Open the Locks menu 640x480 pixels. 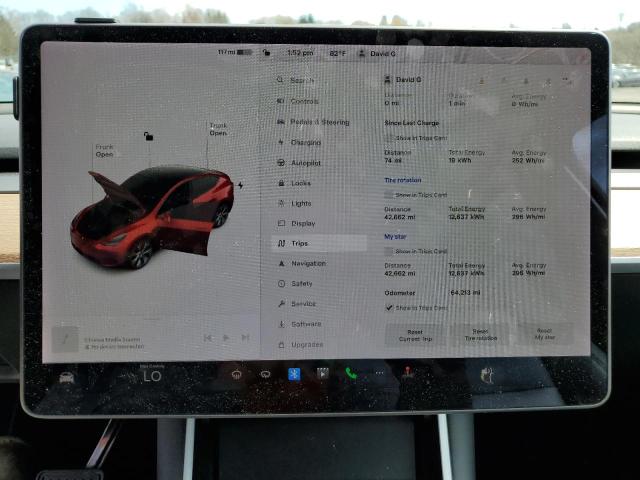[x=301, y=183]
